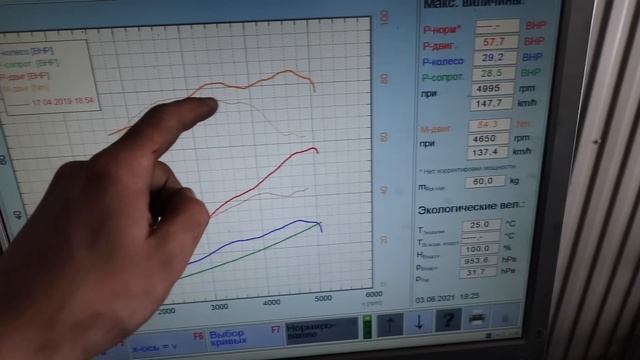Click the green status indicator bar
640x360 pixels.
pos(367,327)
